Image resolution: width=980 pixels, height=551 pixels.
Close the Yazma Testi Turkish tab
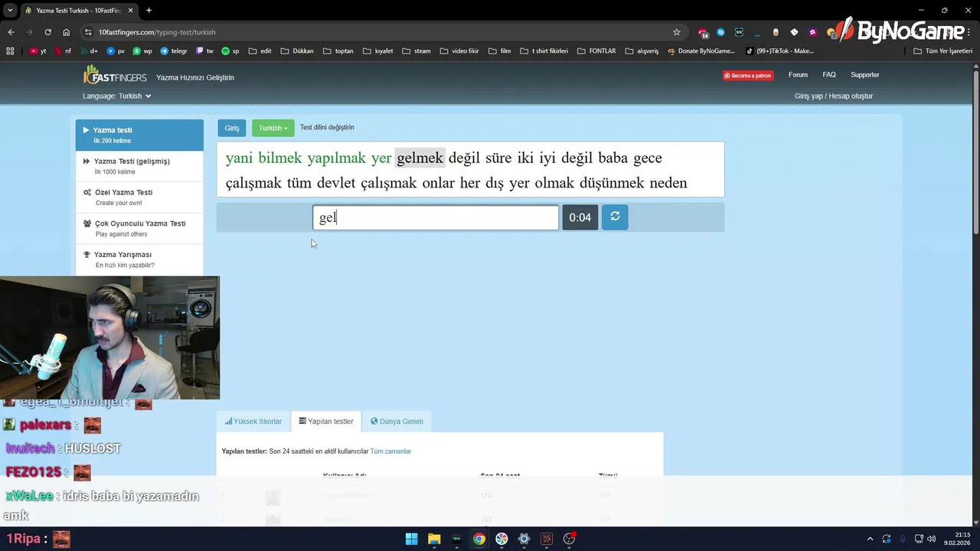[131, 11]
